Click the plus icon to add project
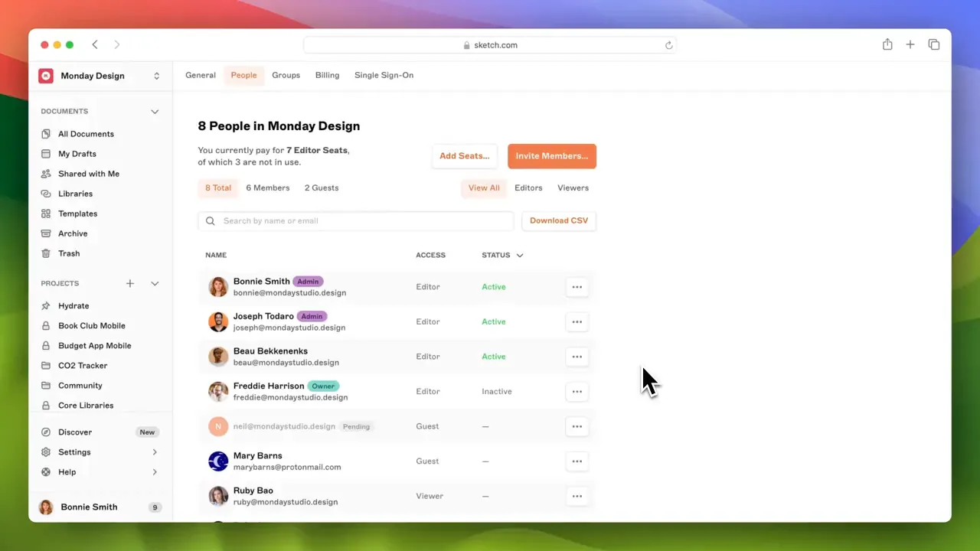Viewport: 980px width, 551px height. (x=130, y=283)
